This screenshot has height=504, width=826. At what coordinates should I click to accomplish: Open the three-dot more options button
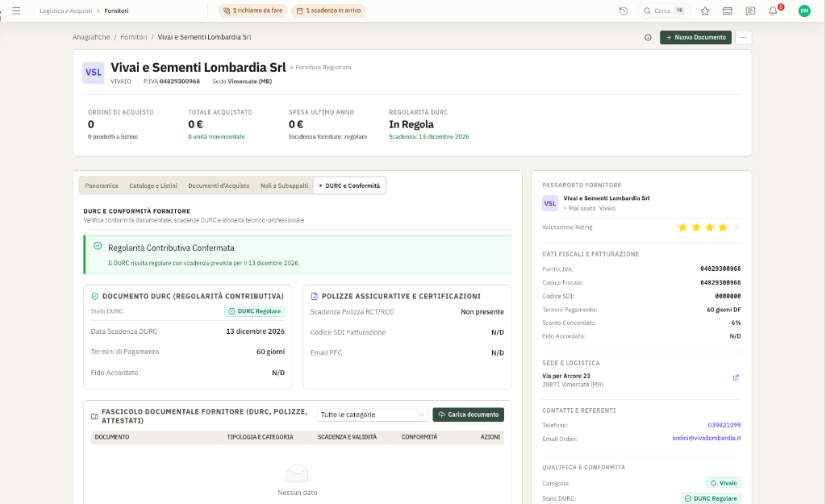743,37
